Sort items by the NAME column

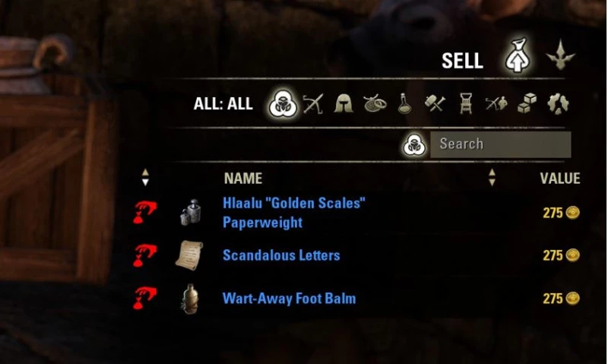point(243,179)
